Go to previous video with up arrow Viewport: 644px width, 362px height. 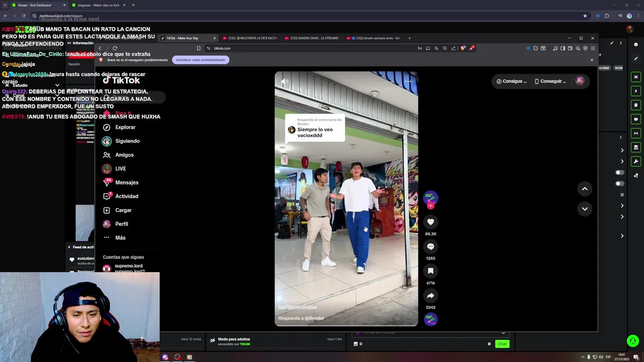(x=585, y=189)
